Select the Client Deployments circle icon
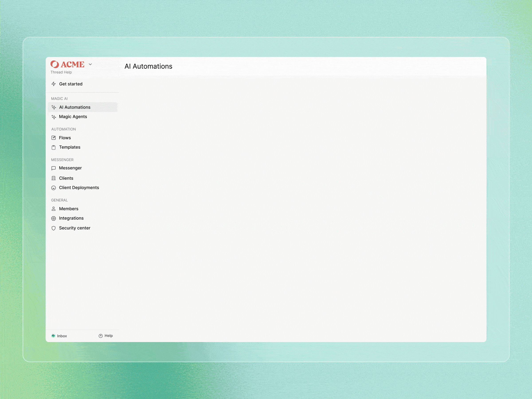This screenshot has height=399, width=532. coord(54,188)
